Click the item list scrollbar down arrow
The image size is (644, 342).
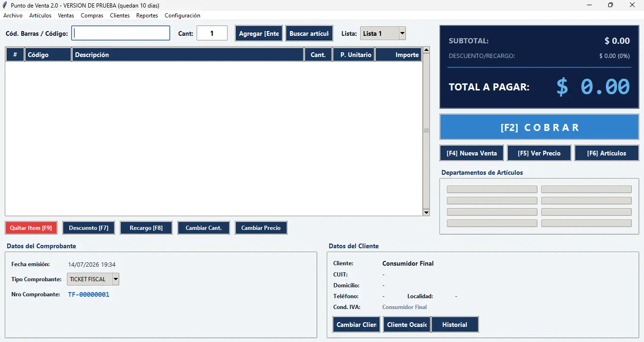(426, 212)
